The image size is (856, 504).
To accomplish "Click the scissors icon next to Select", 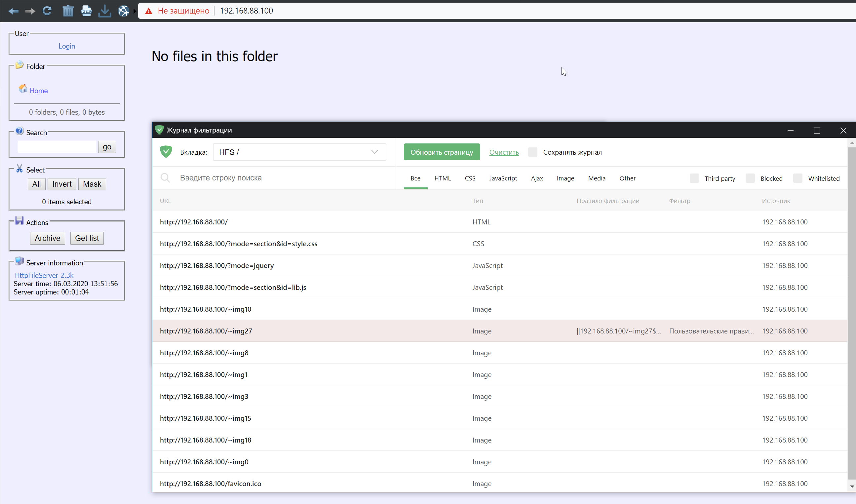I will point(19,168).
